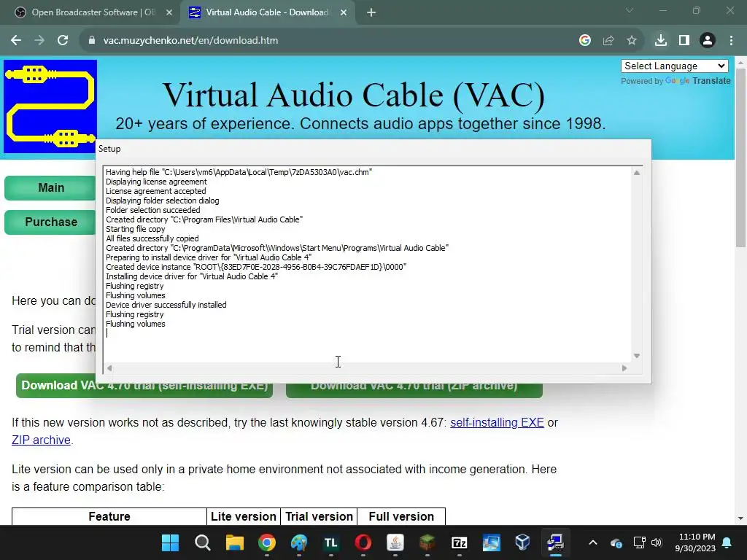Viewport: 747px width, 560px height.
Task: Open the Java app in taskbar
Action: coord(395,542)
